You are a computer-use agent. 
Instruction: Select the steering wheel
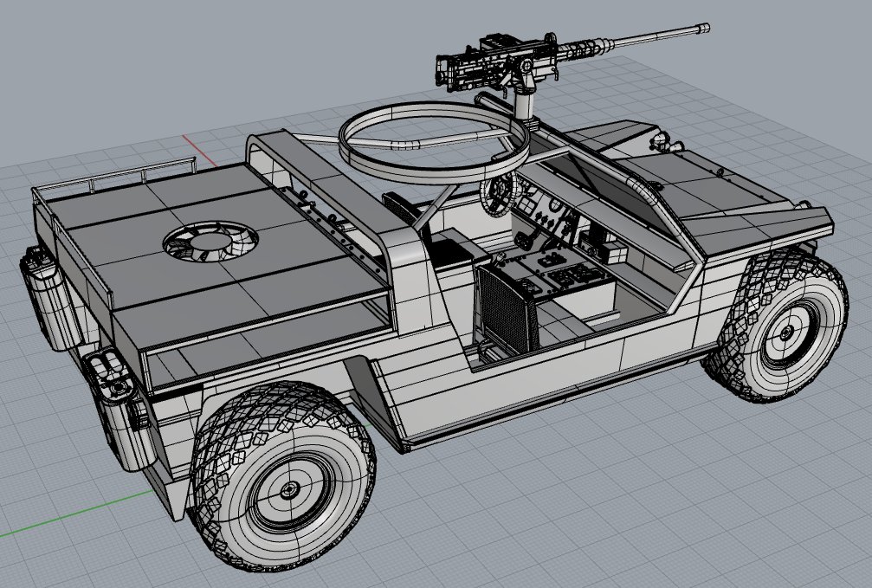pos(498,194)
